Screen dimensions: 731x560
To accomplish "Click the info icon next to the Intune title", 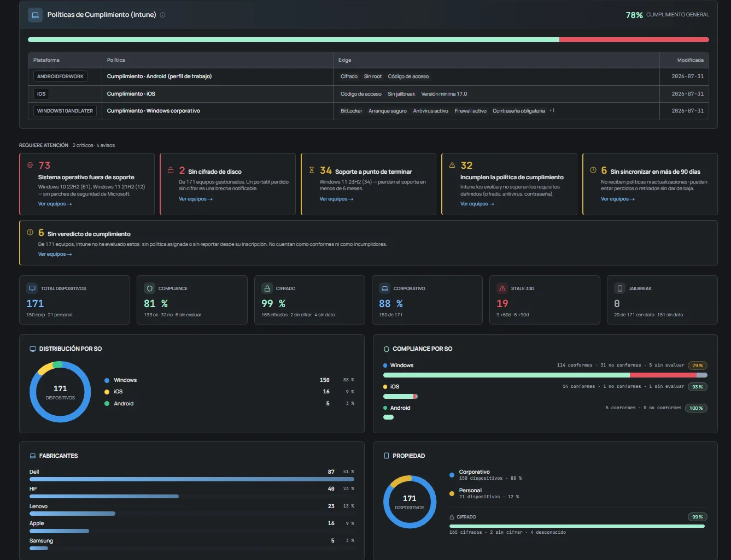I will pos(162,15).
